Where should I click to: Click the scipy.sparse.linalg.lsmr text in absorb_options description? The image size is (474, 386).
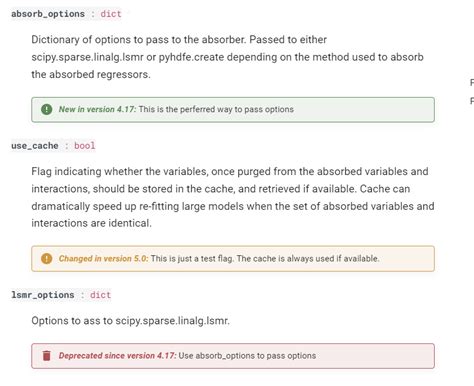(87, 57)
